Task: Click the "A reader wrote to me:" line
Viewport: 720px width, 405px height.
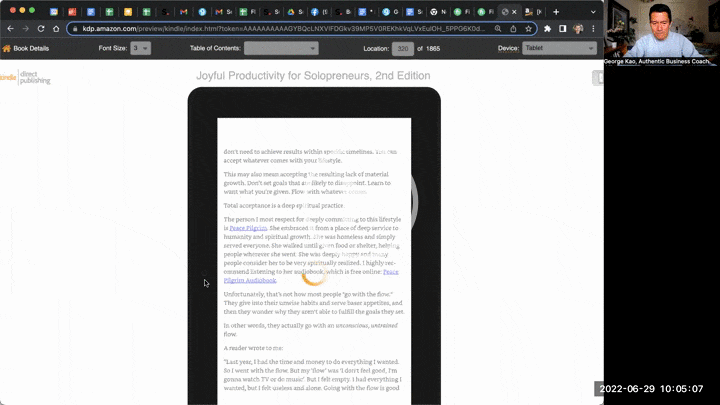Action: (253, 348)
